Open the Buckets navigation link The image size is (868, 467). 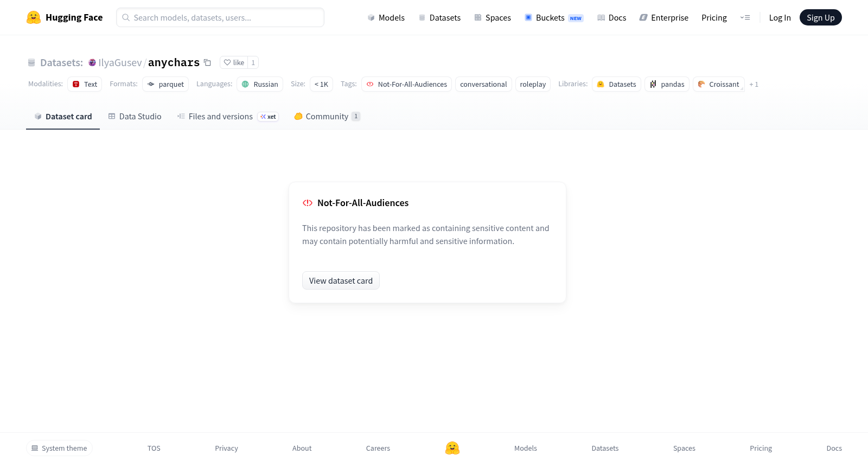pos(554,17)
